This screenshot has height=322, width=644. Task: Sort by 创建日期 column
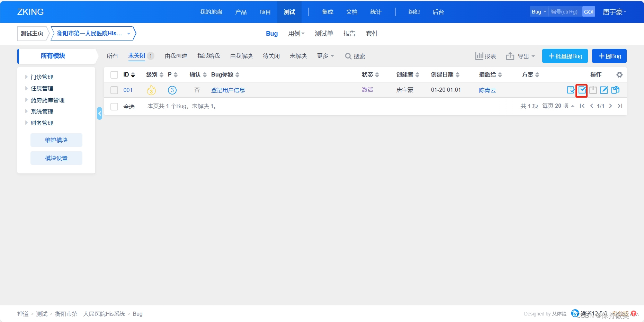(x=445, y=74)
